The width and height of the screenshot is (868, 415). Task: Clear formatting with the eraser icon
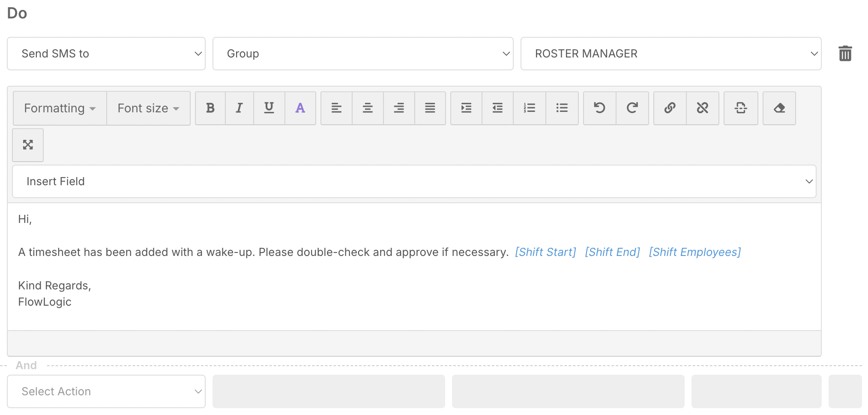779,108
